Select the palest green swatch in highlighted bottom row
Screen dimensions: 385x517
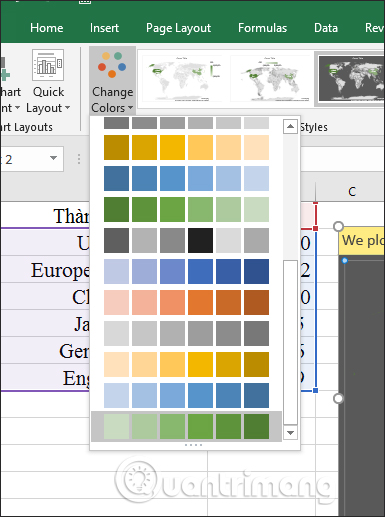click(116, 426)
